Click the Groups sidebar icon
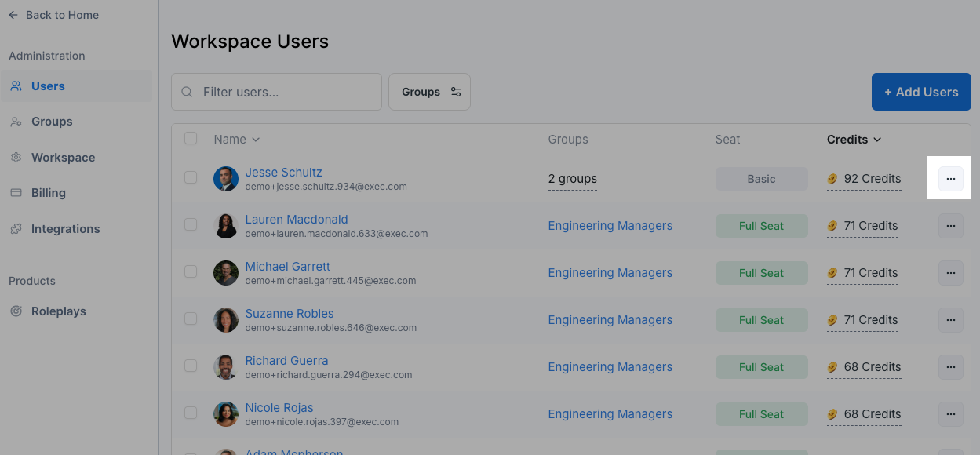980x455 pixels. coord(16,122)
